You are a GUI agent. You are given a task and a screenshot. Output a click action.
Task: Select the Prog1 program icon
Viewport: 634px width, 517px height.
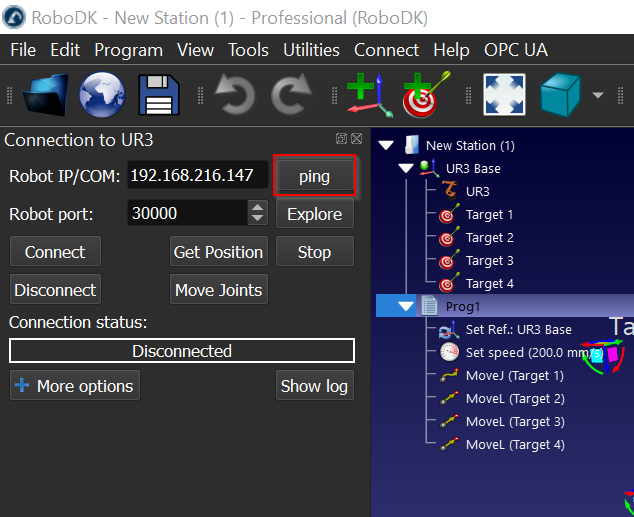pyautogui.click(x=429, y=306)
